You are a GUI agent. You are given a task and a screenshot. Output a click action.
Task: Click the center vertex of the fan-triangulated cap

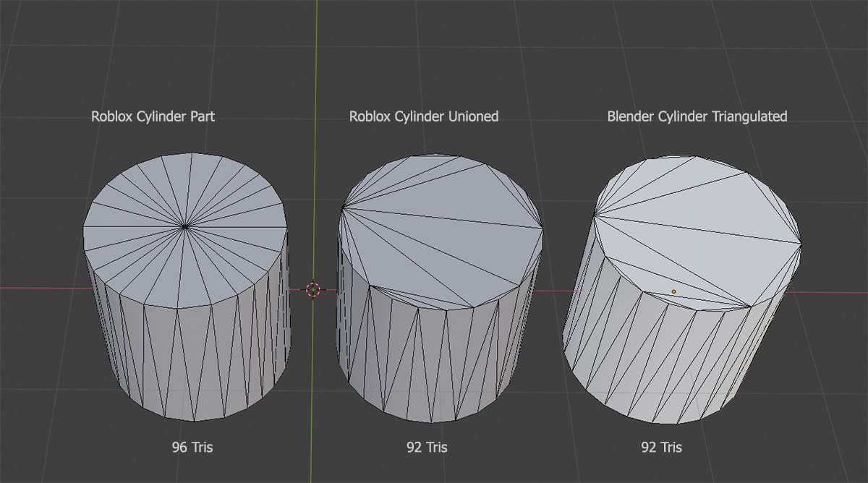[x=185, y=227]
